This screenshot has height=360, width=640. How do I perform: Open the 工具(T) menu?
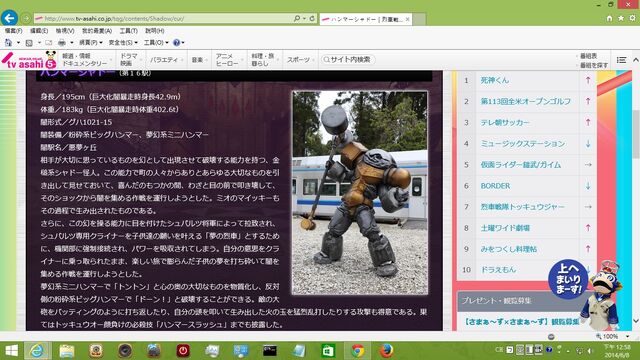tap(129, 31)
